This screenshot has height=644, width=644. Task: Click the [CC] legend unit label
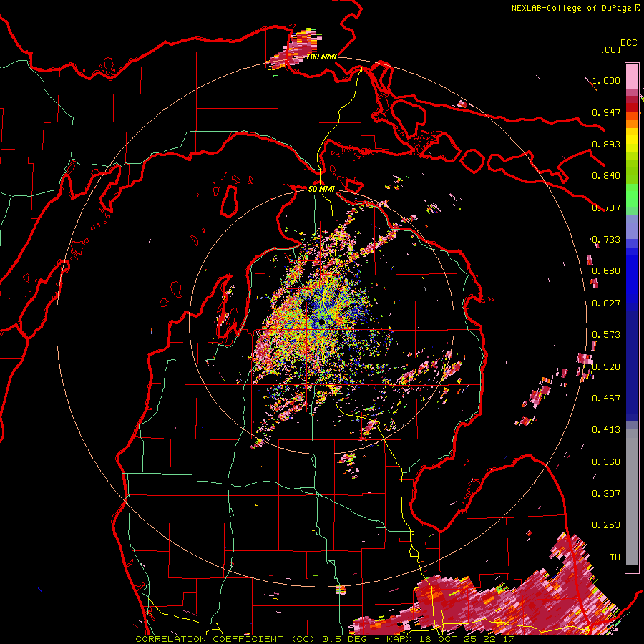click(610, 49)
